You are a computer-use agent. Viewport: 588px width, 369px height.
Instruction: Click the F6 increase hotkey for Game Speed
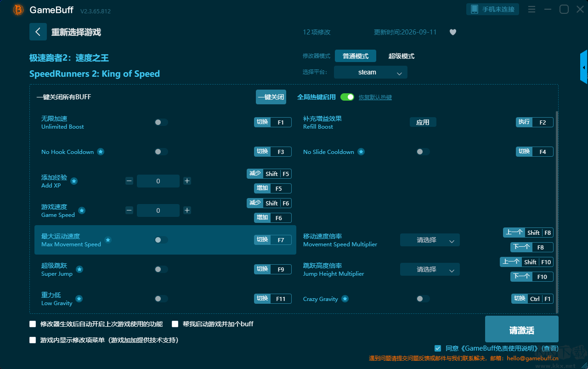(273, 218)
